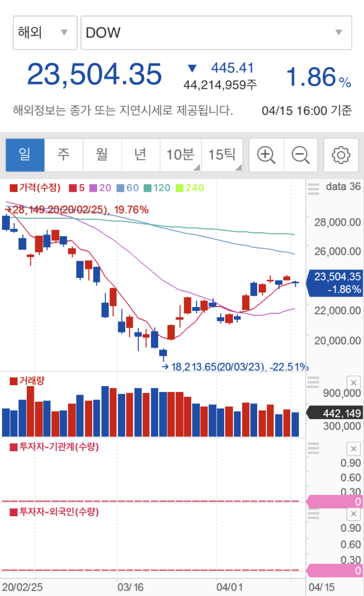This screenshot has height=596, width=364.
Task: Close the 투자자-기관계(수량) panel
Action: pyautogui.click(x=354, y=449)
